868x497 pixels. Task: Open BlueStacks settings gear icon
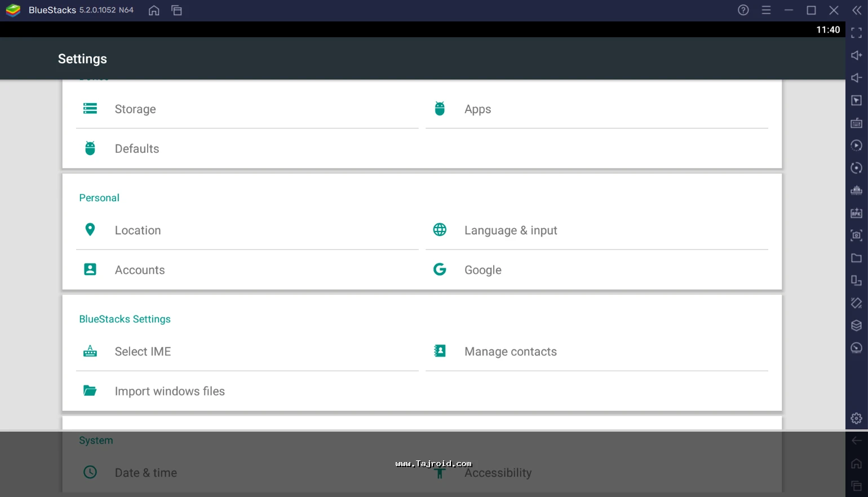tap(856, 418)
